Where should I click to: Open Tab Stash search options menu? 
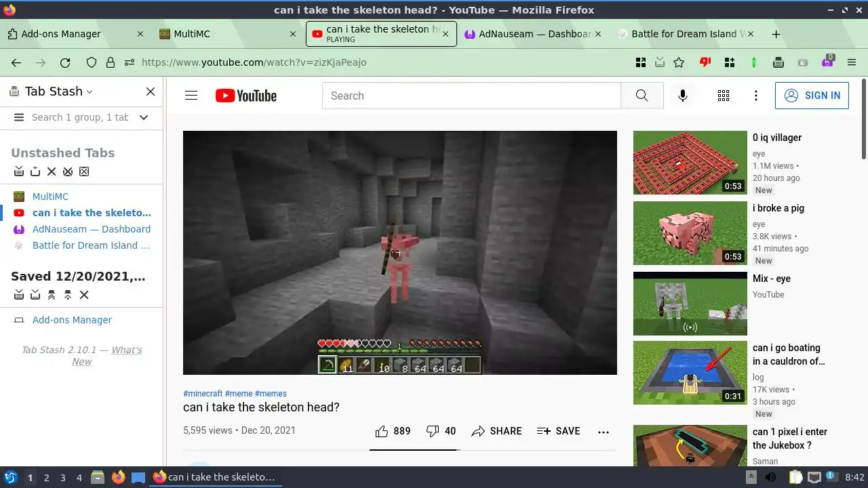pyautogui.click(x=19, y=117)
